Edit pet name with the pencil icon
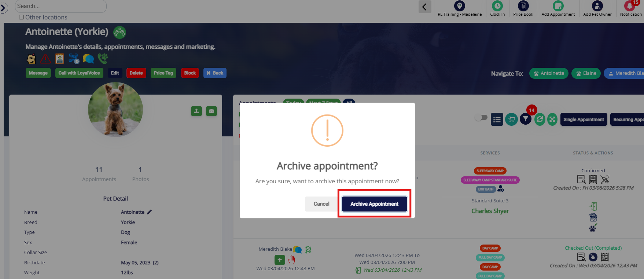Viewport: 644px width, 279px height. click(149, 212)
